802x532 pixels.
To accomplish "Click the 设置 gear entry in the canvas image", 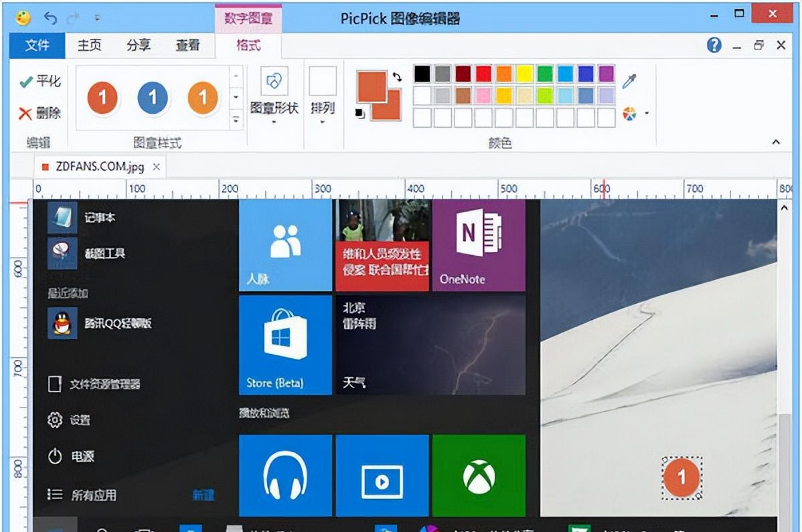I will pyautogui.click(x=69, y=420).
